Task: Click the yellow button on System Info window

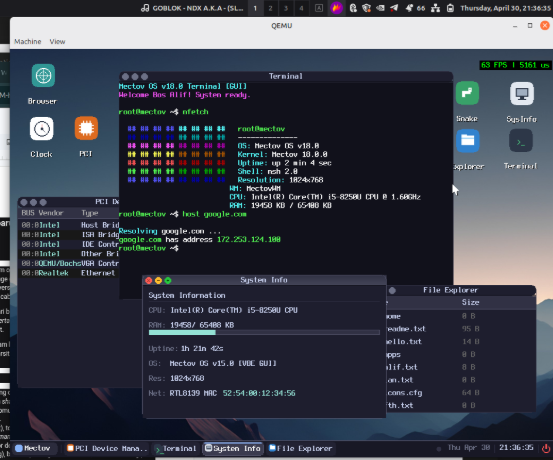Action: [158, 280]
